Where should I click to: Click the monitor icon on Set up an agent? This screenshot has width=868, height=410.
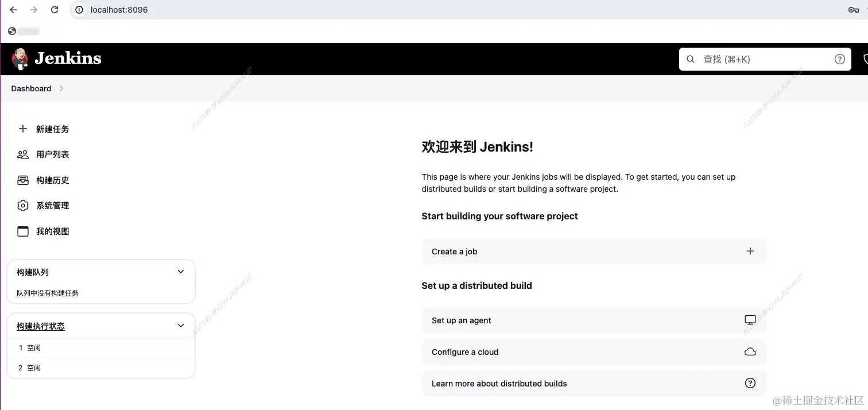coord(750,320)
